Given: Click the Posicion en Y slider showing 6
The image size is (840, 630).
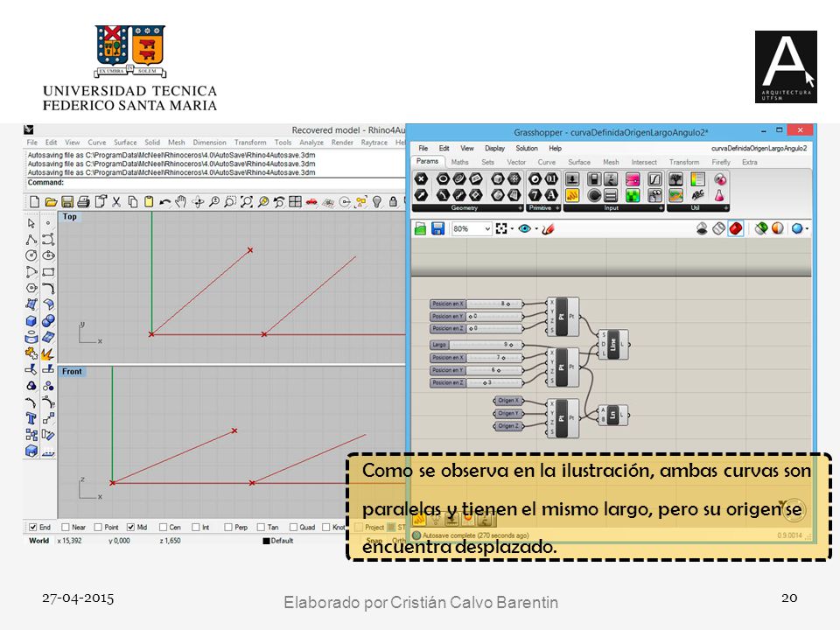Looking at the screenshot, I should coord(476,370).
